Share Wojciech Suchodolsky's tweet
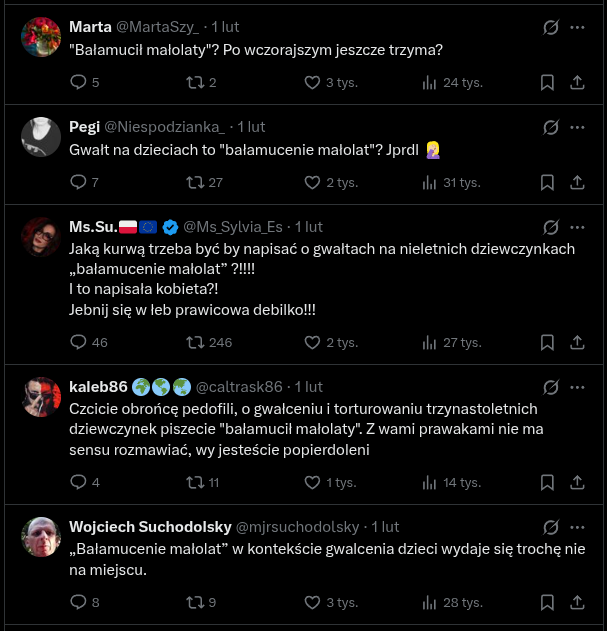Image resolution: width=607 pixels, height=631 pixels. [x=577, y=602]
